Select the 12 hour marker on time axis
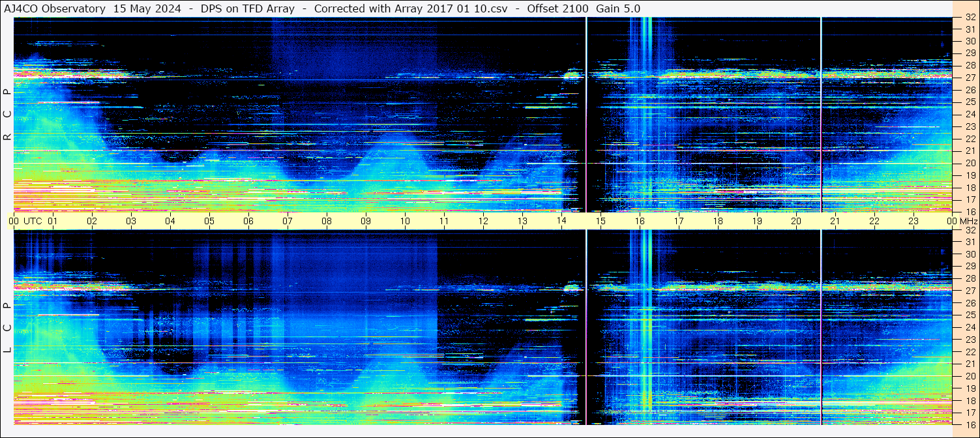The height and width of the screenshot is (438, 980). coord(483,221)
